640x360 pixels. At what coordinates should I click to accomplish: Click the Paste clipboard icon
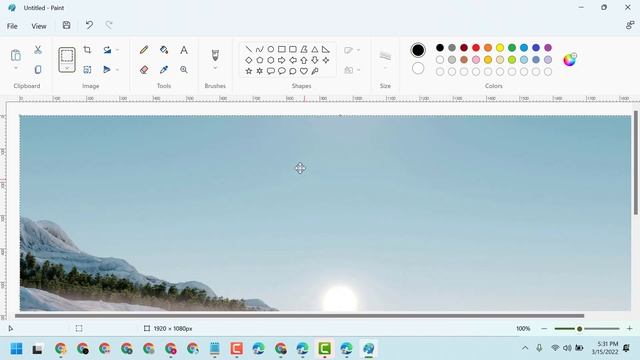click(16, 55)
